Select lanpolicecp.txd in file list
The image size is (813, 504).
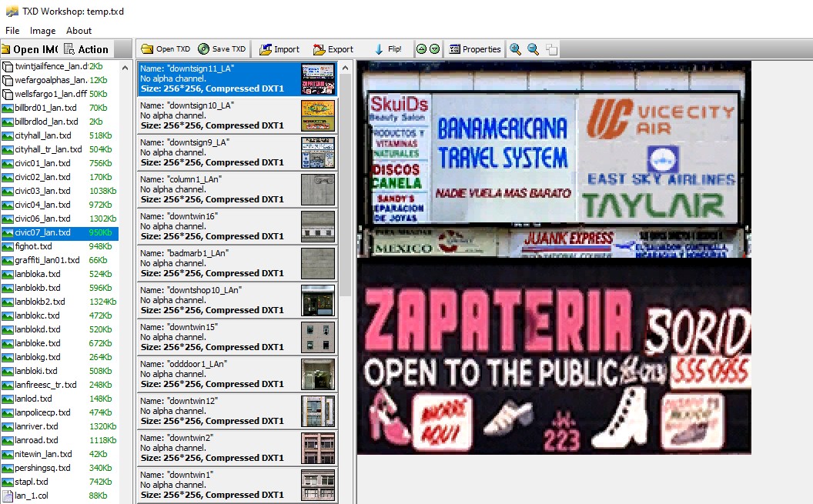[x=59, y=413]
